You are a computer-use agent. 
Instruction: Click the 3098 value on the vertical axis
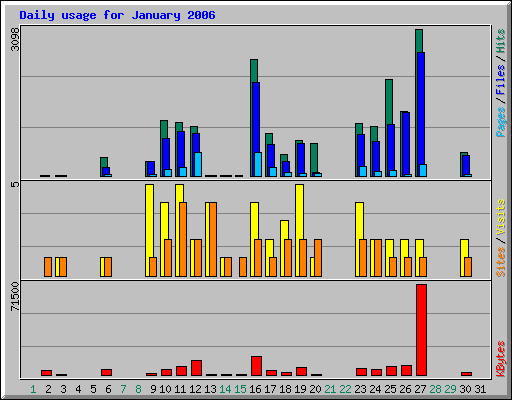click(x=15, y=39)
